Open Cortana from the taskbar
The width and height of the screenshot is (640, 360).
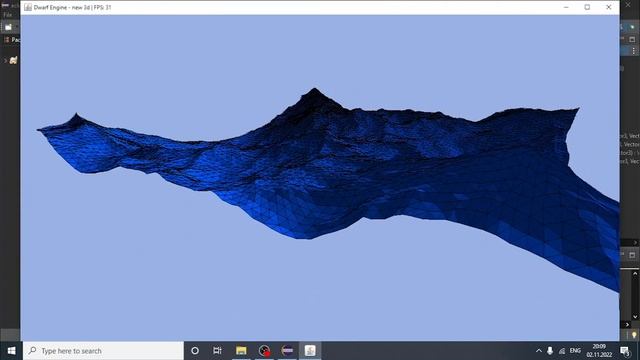pyautogui.click(x=195, y=351)
